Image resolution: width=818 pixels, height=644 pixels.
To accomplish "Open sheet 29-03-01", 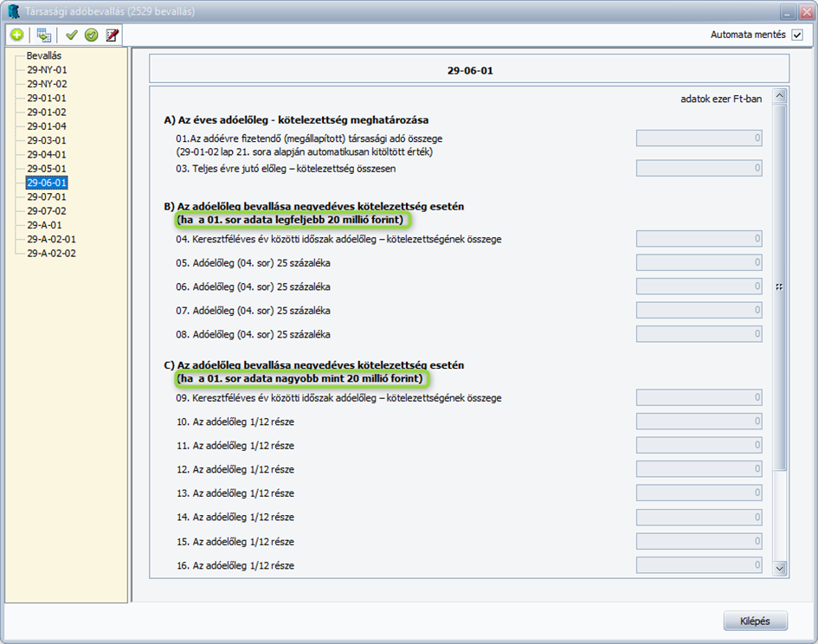I will 47,140.
